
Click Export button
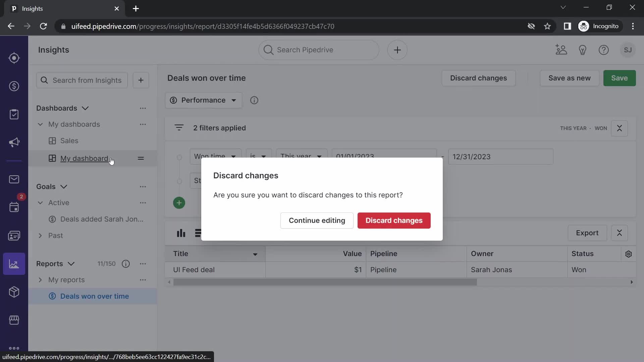pyautogui.click(x=587, y=233)
